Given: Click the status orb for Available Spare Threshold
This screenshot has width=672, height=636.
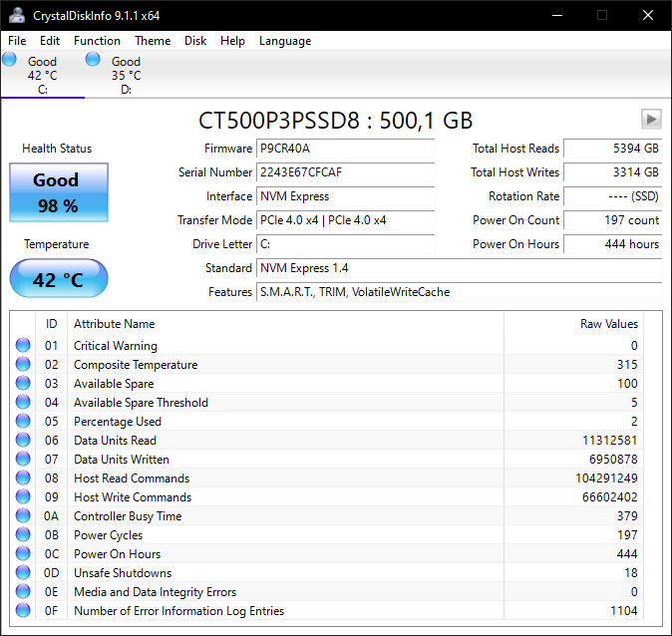Looking at the screenshot, I should [x=23, y=402].
